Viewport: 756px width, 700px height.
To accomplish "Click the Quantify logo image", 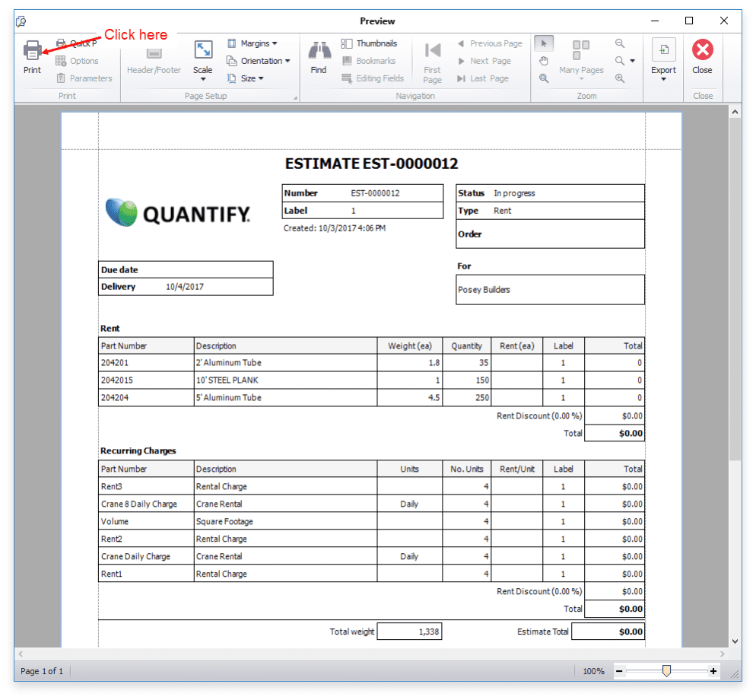I will (x=177, y=213).
